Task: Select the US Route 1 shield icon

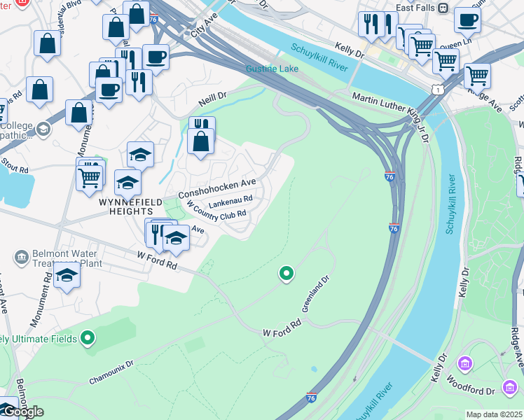Action: [x=437, y=90]
